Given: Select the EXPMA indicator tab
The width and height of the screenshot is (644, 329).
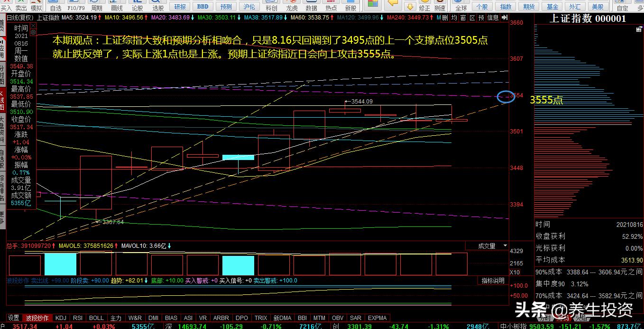Looking at the screenshot, I should coord(377,318).
